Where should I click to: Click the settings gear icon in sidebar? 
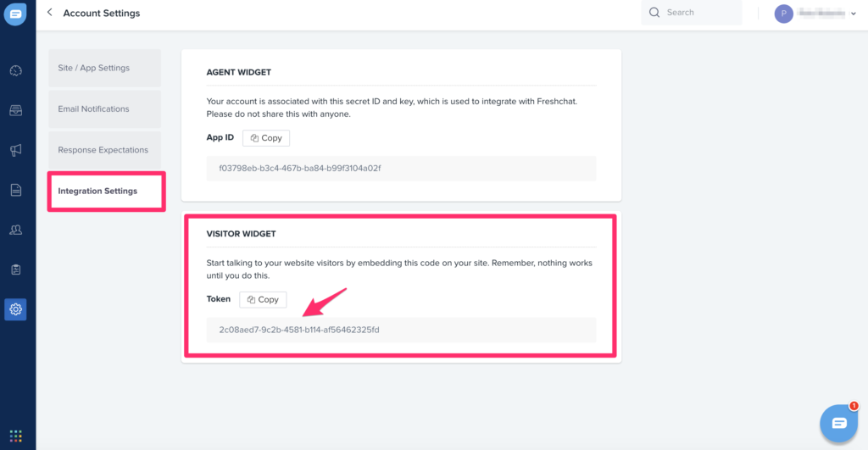coord(16,309)
